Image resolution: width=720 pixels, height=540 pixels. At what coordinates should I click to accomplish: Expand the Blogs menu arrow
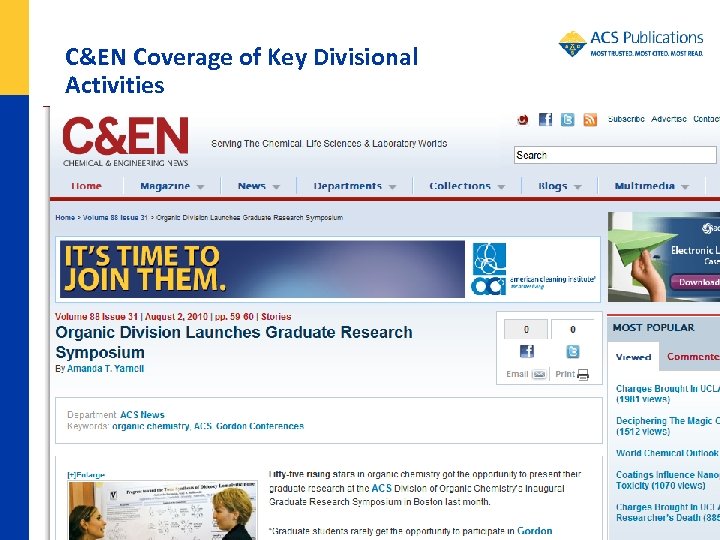click(578, 187)
